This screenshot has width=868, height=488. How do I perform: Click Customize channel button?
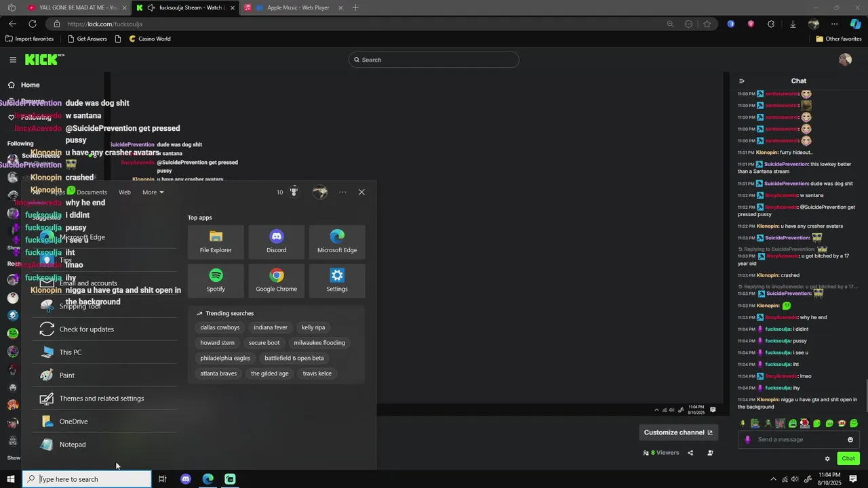[678, 432]
